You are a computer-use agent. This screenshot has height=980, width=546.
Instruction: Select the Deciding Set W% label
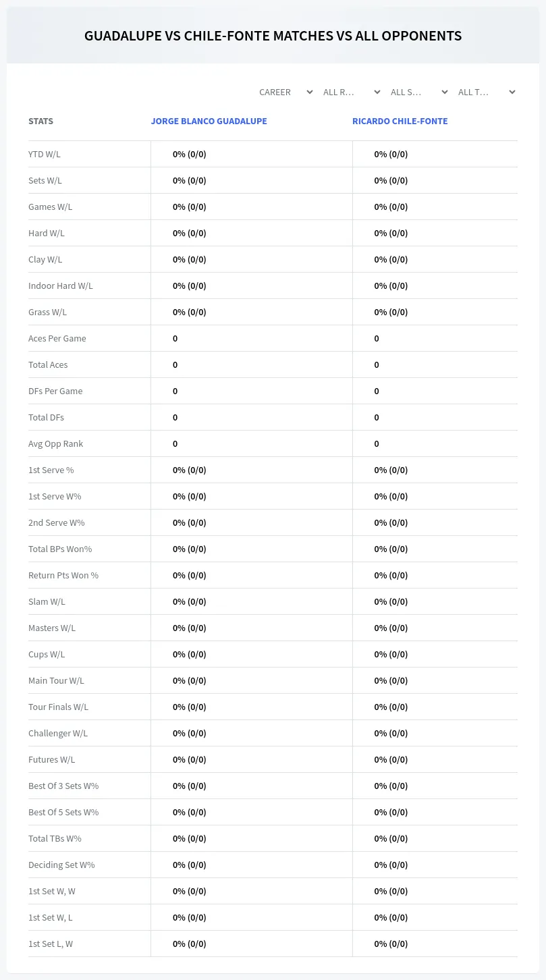[x=61, y=865]
